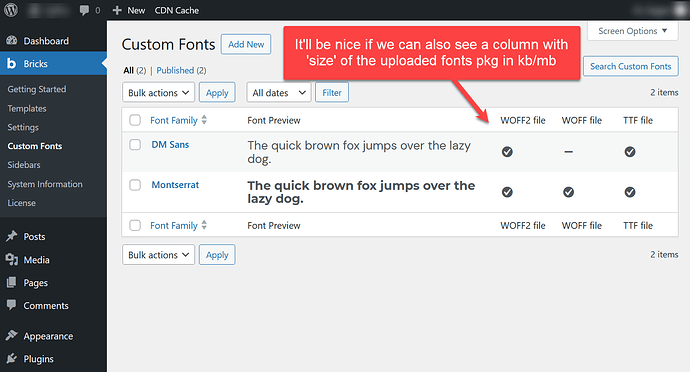Viewport: 690px width, 372px height.
Task: Tick the select-all checkbox in table header
Action: [135, 120]
